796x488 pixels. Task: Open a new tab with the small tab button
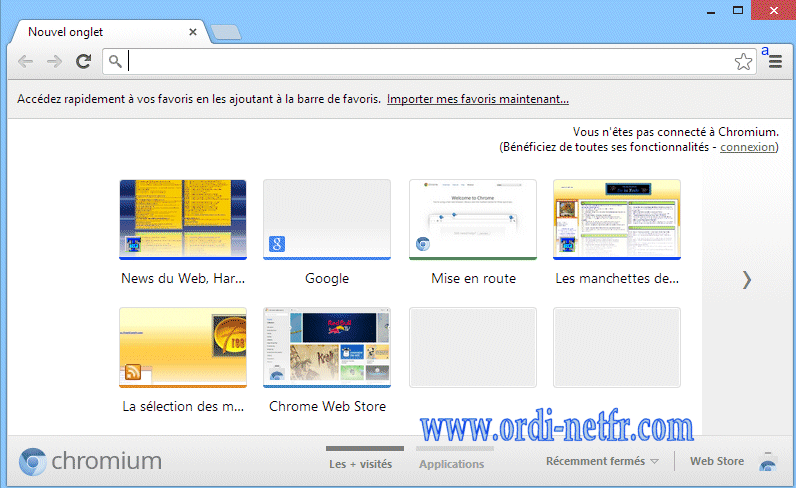click(x=226, y=32)
